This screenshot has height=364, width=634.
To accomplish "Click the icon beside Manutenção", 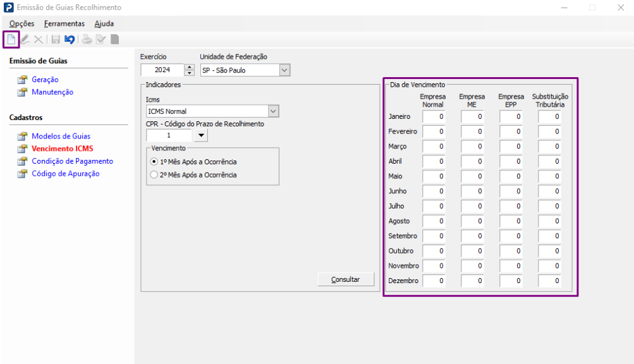I will (22, 92).
